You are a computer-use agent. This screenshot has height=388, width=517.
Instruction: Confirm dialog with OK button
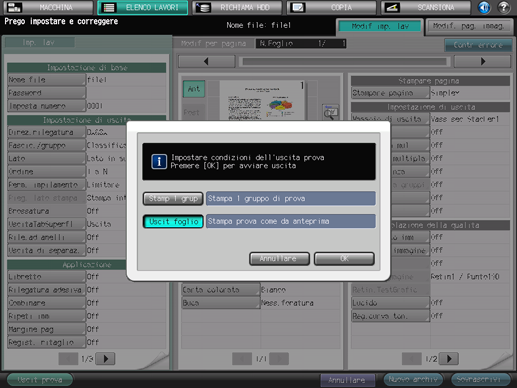344,259
